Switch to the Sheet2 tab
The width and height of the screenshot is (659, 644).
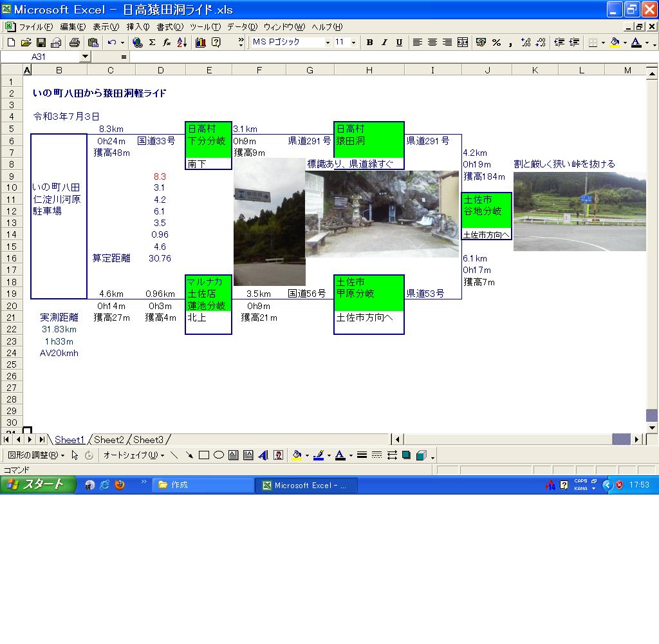click(x=109, y=440)
